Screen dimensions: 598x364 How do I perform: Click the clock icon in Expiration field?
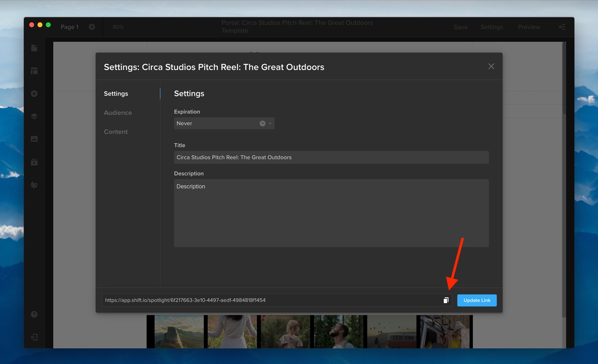click(x=263, y=123)
